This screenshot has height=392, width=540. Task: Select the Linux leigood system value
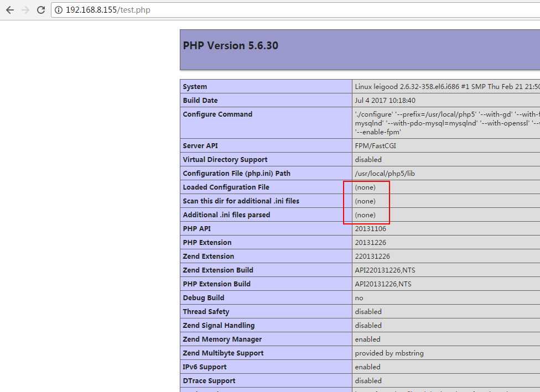[x=448, y=87]
